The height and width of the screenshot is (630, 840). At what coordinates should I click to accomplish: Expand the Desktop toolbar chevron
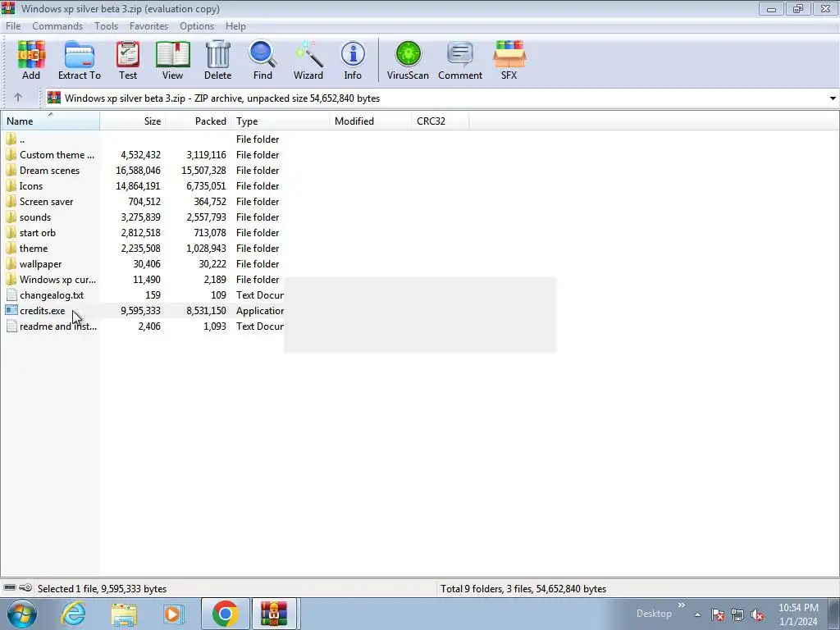coord(682,605)
